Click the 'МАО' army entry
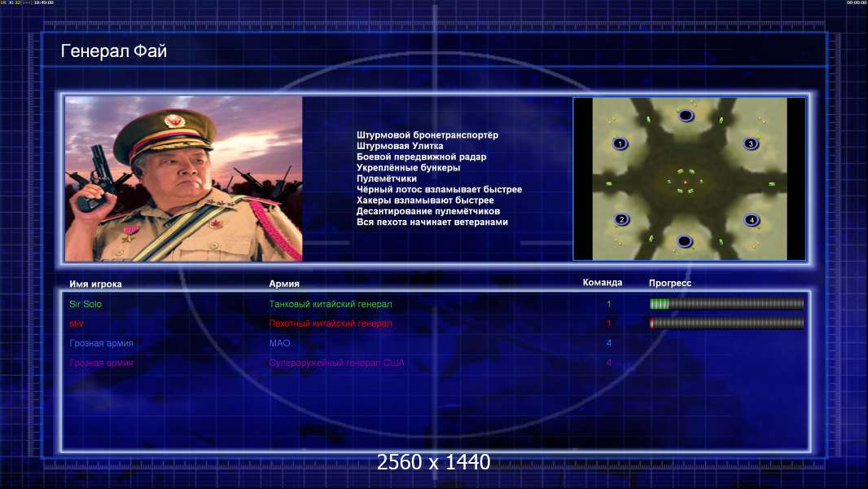The height and width of the screenshot is (489, 868). [x=279, y=343]
